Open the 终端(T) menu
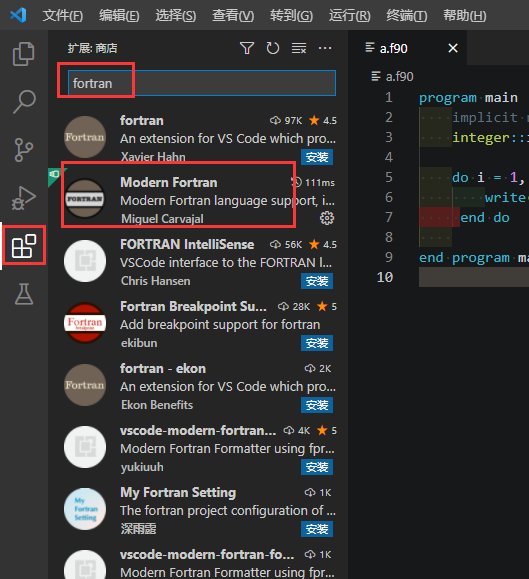Viewport: 529px width, 579px height. (x=406, y=16)
